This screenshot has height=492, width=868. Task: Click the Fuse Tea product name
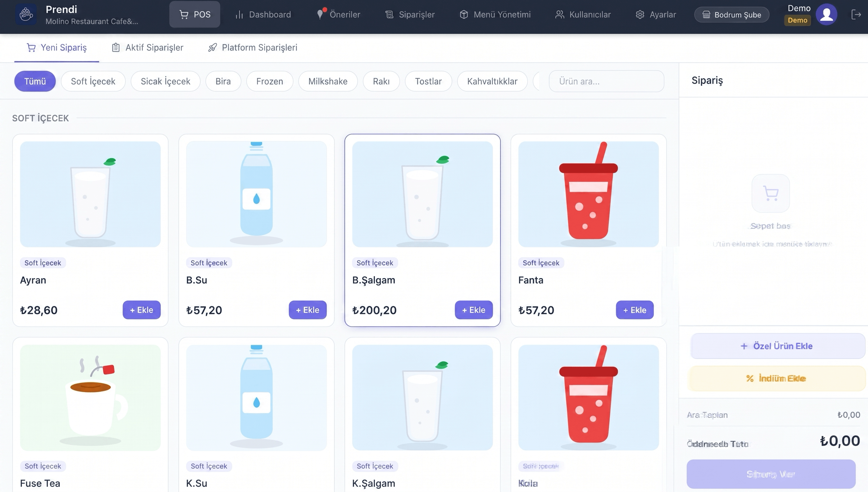tap(40, 484)
